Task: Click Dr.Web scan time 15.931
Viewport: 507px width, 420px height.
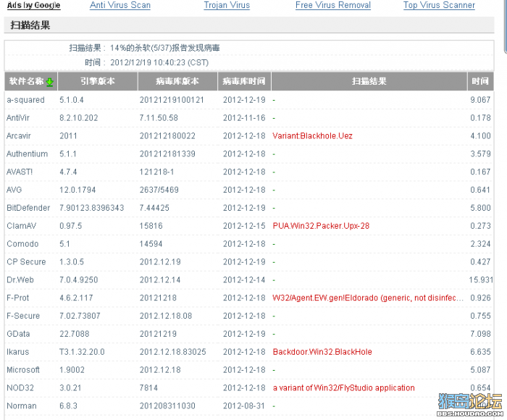Action: [481, 280]
